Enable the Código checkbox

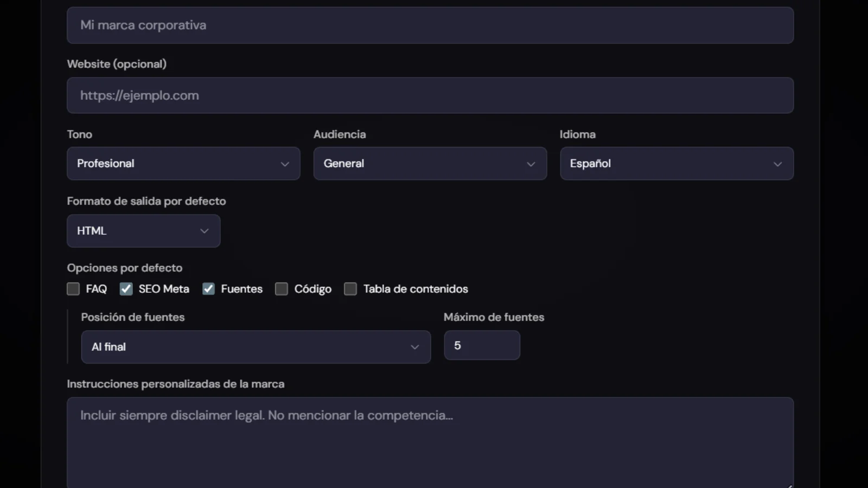pos(282,289)
